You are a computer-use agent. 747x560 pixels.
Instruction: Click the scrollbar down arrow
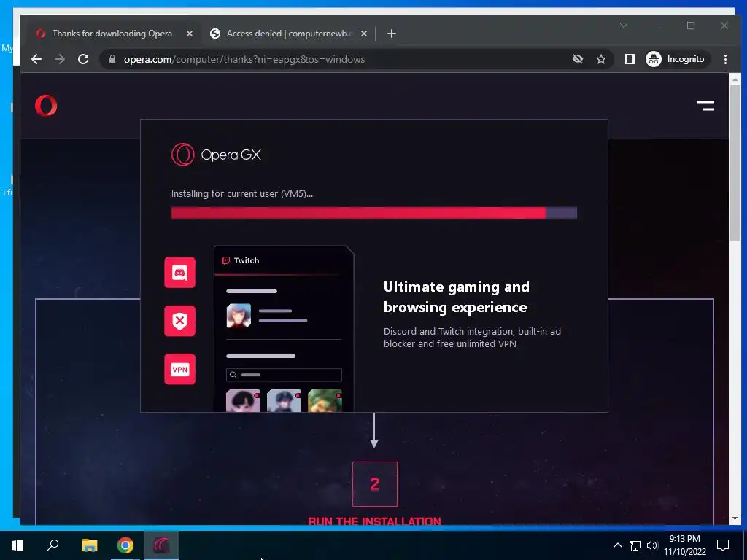735,518
